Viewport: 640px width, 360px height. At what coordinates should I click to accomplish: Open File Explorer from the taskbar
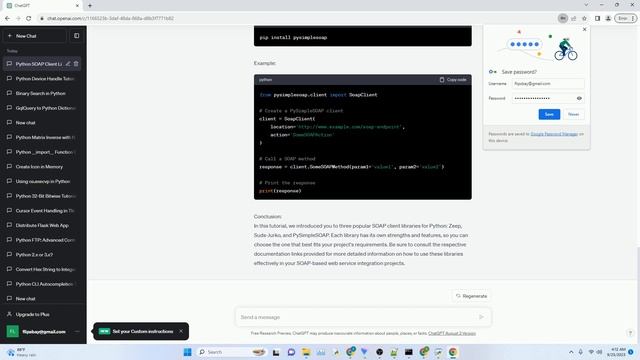306,352
